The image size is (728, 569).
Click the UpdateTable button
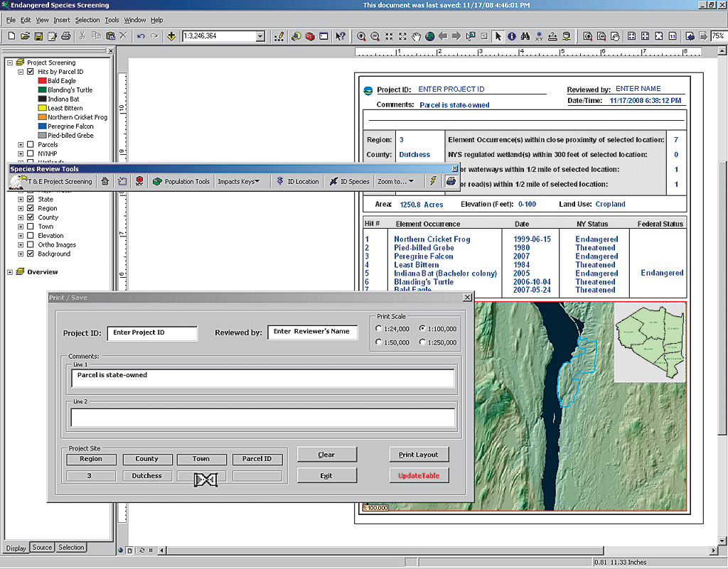click(x=419, y=476)
